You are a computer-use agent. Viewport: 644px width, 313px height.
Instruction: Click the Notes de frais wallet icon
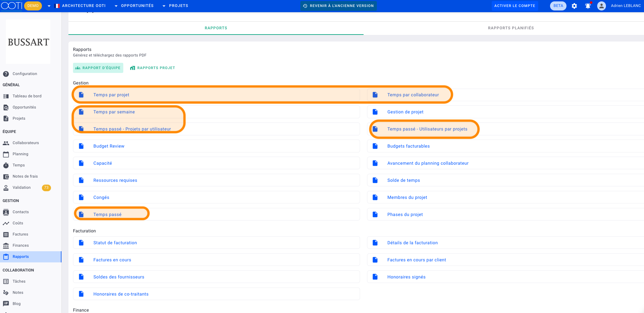6,177
